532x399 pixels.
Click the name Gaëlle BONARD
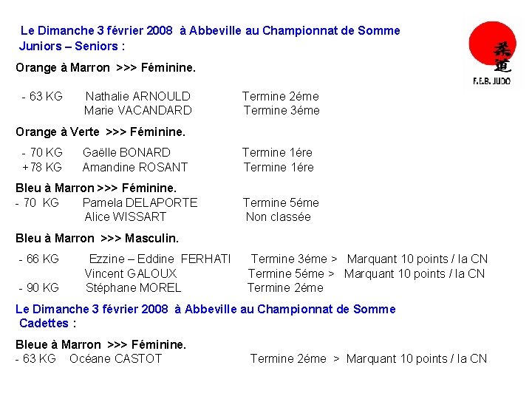126,153
